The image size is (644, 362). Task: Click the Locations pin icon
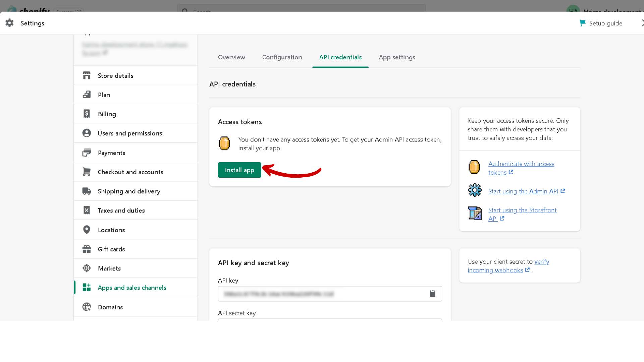tap(87, 230)
